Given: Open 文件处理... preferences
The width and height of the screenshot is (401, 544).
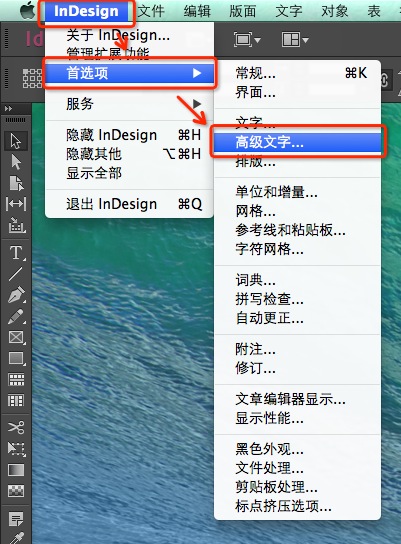Looking at the screenshot, I should [x=298, y=468].
